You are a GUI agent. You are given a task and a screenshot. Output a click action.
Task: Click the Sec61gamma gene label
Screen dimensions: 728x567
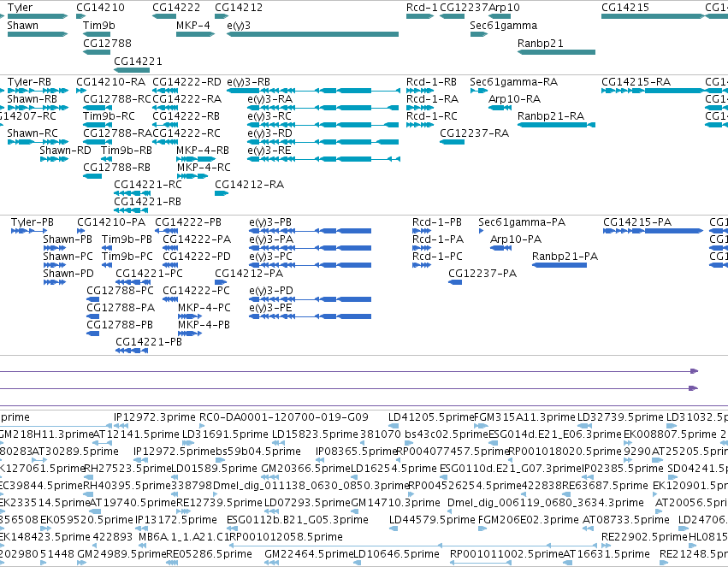click(x=503, y=26)
